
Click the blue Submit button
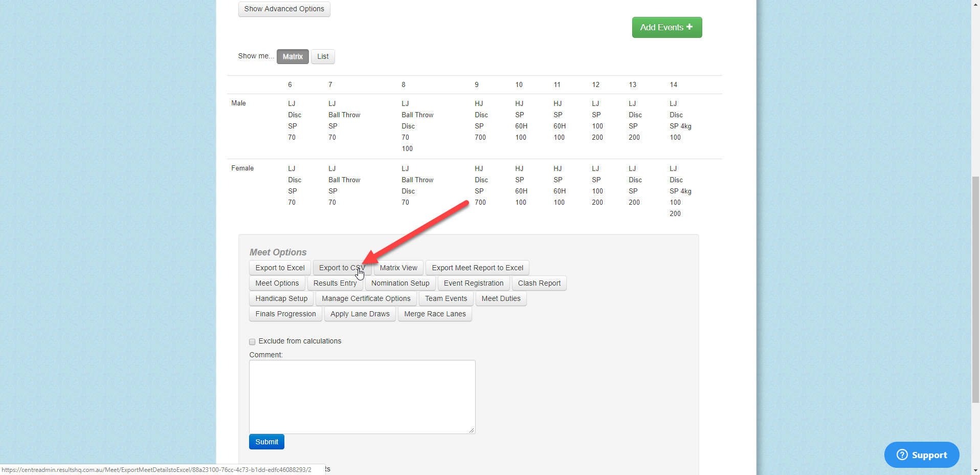(266, 442)
